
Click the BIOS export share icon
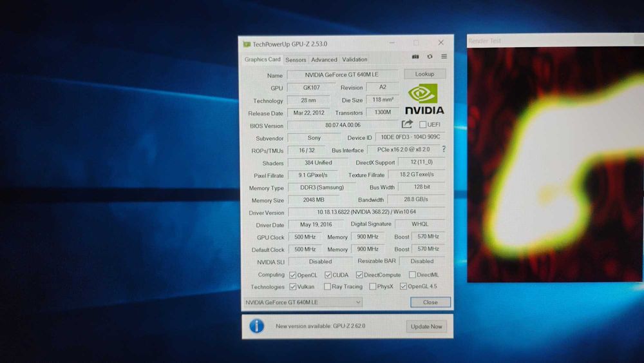407,124
